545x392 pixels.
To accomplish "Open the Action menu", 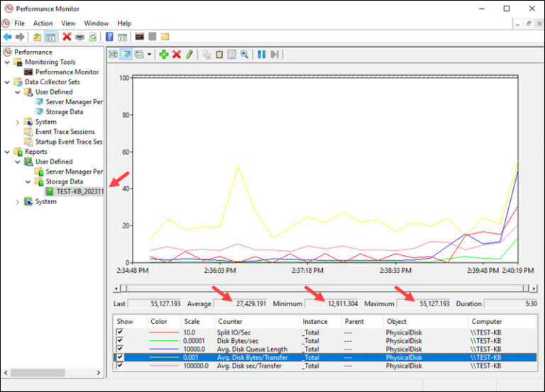I will pyautogui.click(x=43, y=23).
